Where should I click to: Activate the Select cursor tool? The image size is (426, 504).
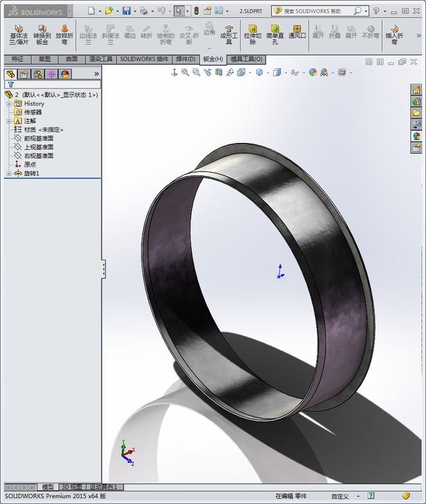pos(179,11)
